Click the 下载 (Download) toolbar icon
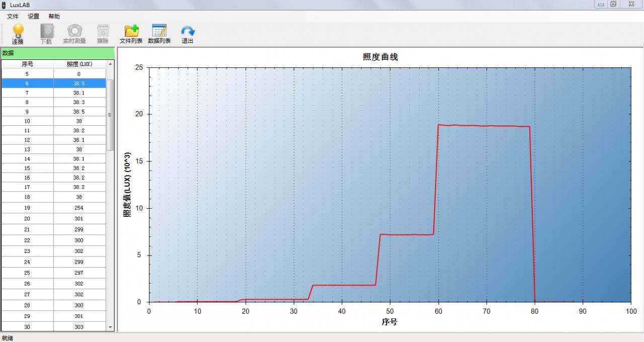 [x=46, y=33]
